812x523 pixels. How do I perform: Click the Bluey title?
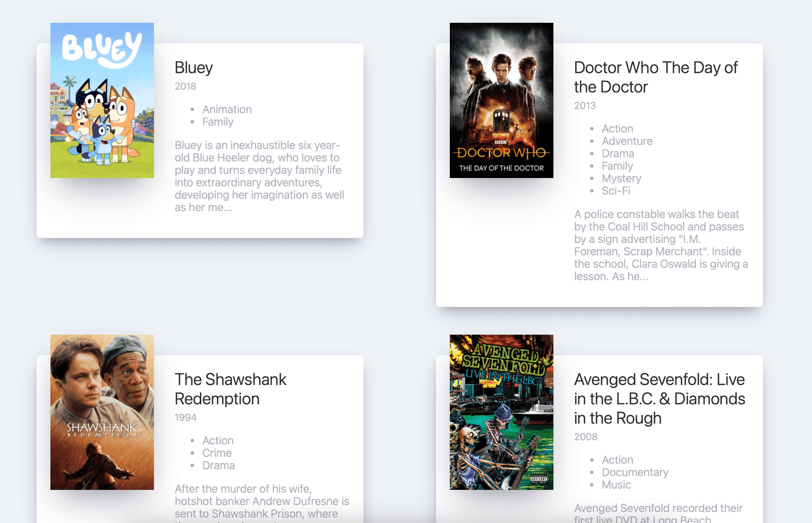tap(193, 68)
